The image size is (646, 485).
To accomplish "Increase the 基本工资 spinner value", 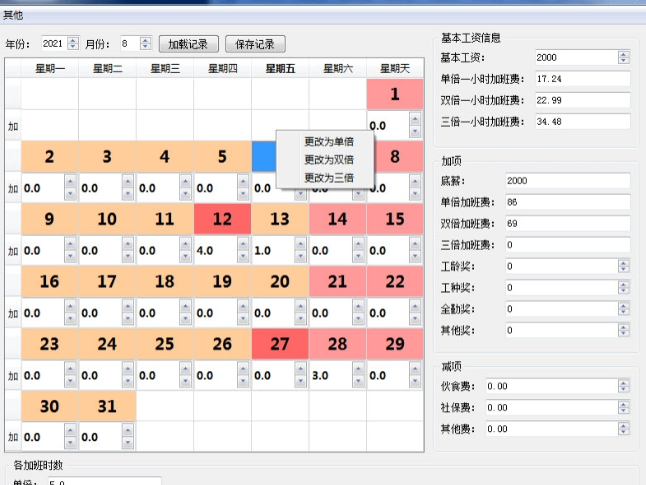I will [x=624, y=53].
